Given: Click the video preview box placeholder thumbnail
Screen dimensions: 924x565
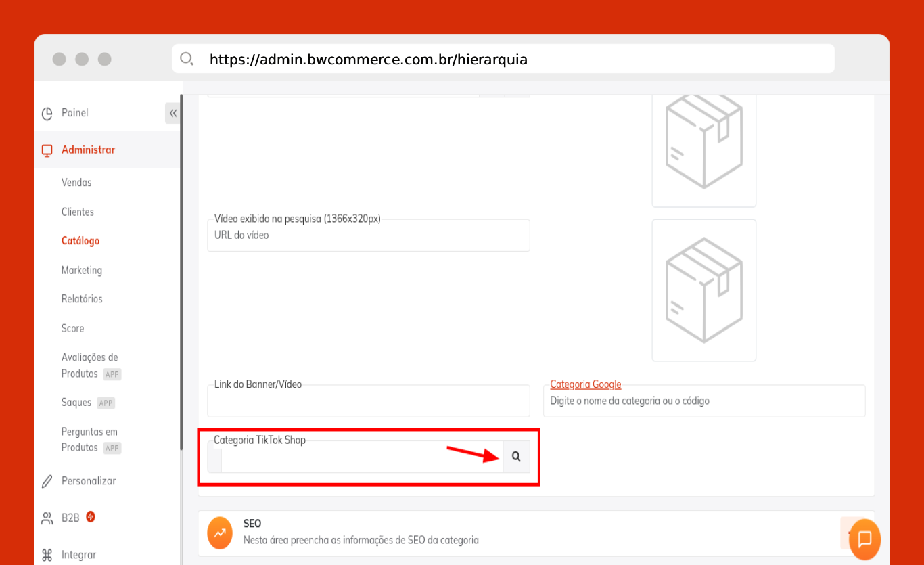Looking at the screenshot, I should pos(703,290).
